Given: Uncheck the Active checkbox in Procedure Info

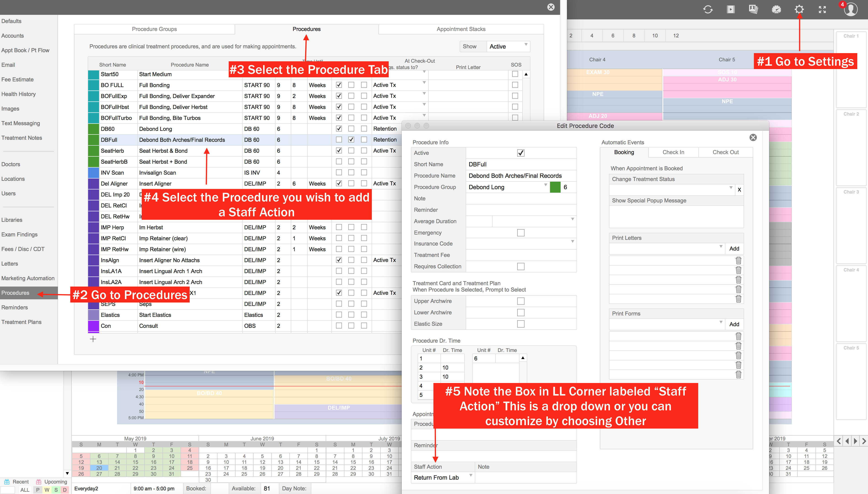Looking at the screenshot, I should tap(521, 153).
